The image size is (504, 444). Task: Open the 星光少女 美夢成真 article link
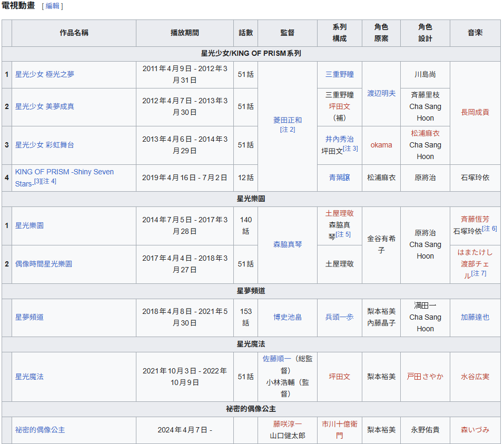click(44, 106)
